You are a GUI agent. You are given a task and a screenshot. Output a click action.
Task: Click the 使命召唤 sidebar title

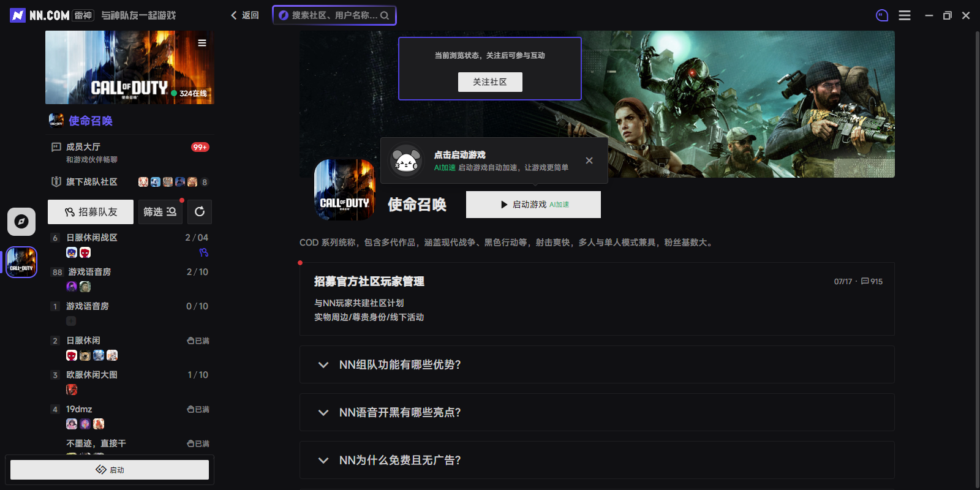tap(91, 121)
